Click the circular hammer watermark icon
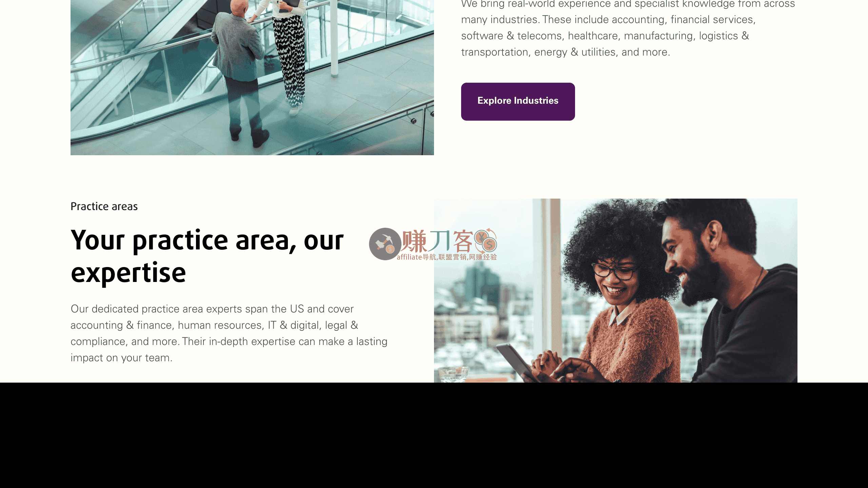Image resolution: width=868 pixels, height=488 pixels. click(x=385, y=244)
